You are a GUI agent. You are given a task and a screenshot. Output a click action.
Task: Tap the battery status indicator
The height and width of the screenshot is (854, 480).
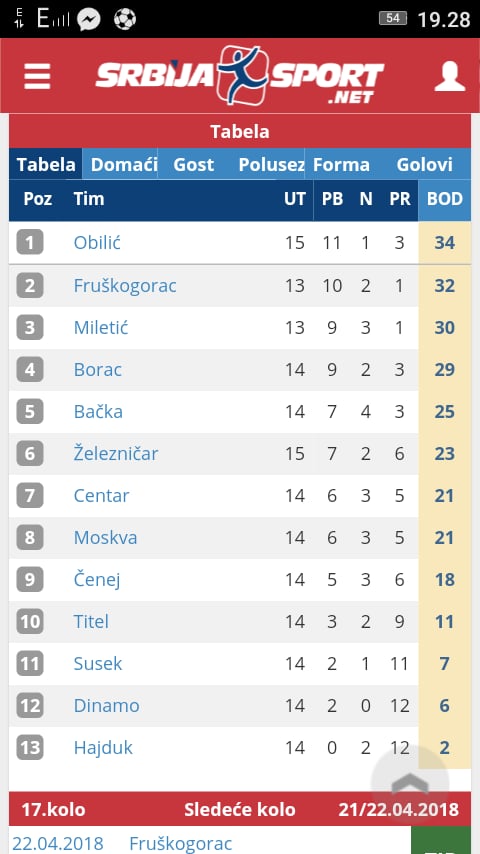393,19
